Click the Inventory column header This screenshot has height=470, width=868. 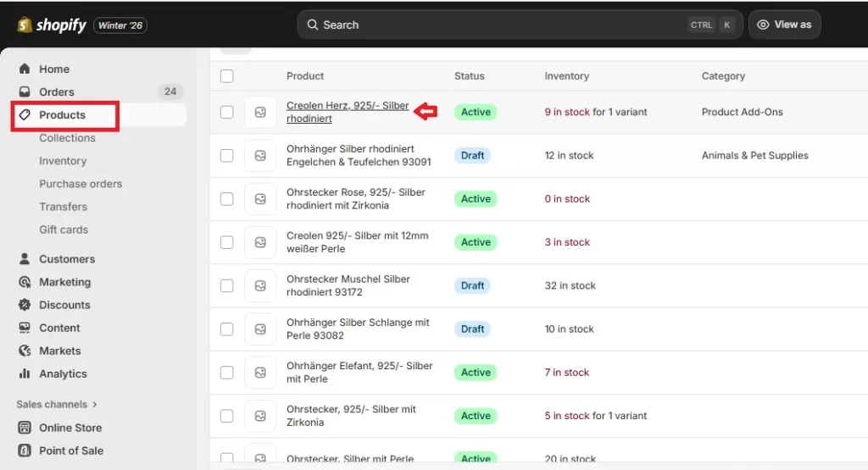coord(567,75)
